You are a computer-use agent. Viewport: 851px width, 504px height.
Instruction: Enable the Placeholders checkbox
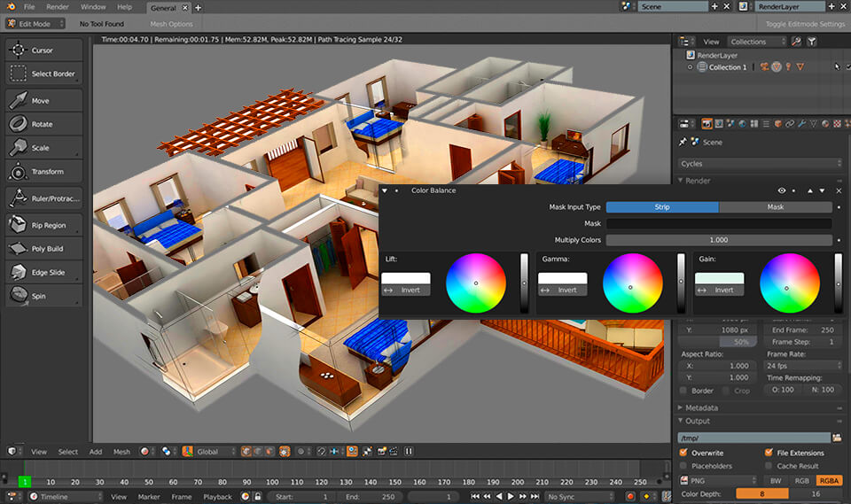683,466
